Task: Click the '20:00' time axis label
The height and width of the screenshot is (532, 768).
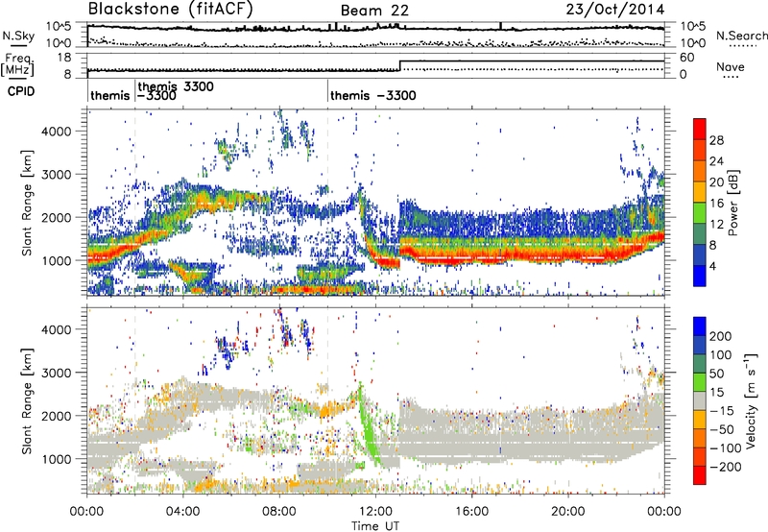Action: pyautogui.click(x=567, y=512)
